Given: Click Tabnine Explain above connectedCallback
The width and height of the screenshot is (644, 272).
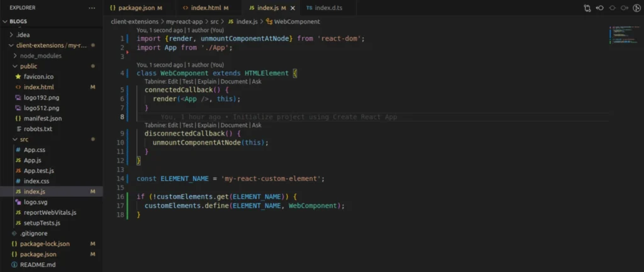Looking at the screenshot, I should pyautogui.click(x=206, y=81).
